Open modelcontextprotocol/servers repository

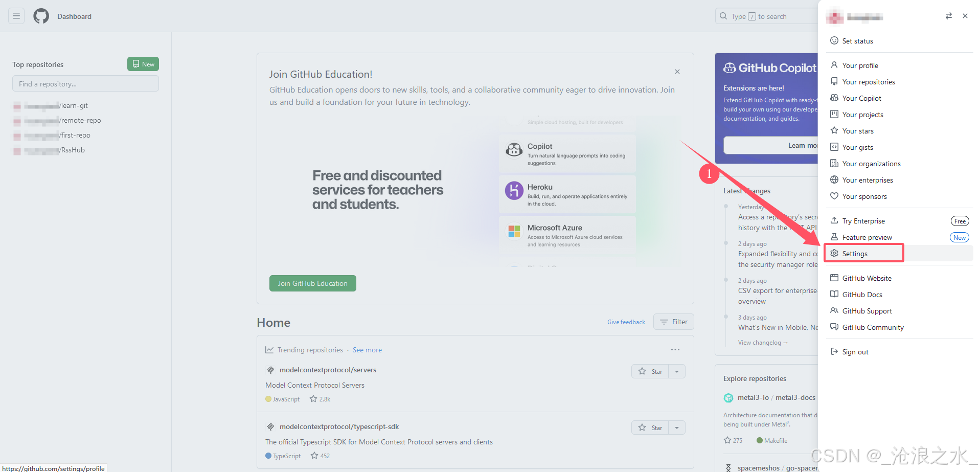tap(328, 370)
